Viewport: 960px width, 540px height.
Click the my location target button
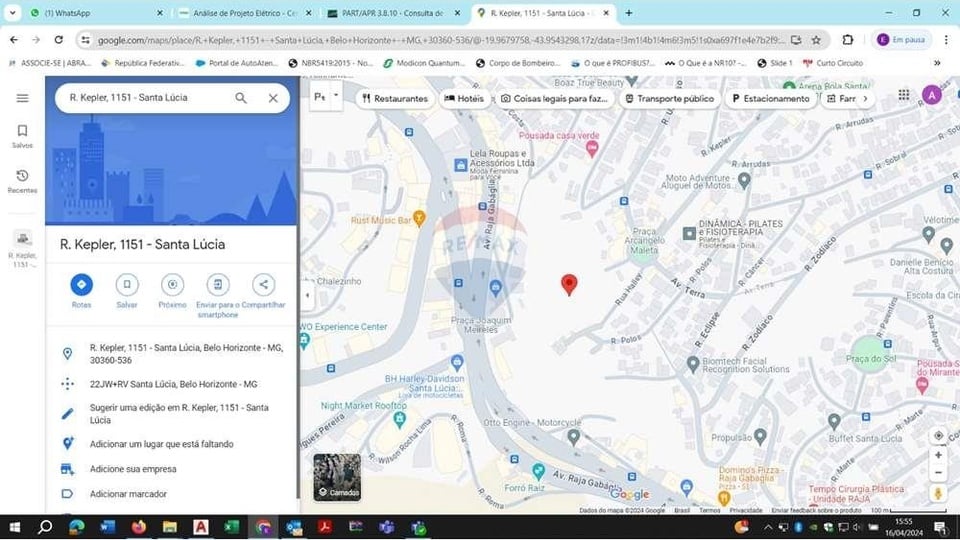click(x=938, y=435)
